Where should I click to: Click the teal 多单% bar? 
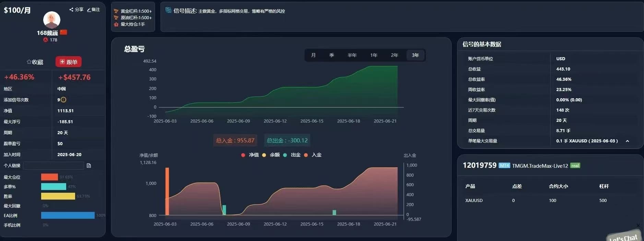point(53,187)
